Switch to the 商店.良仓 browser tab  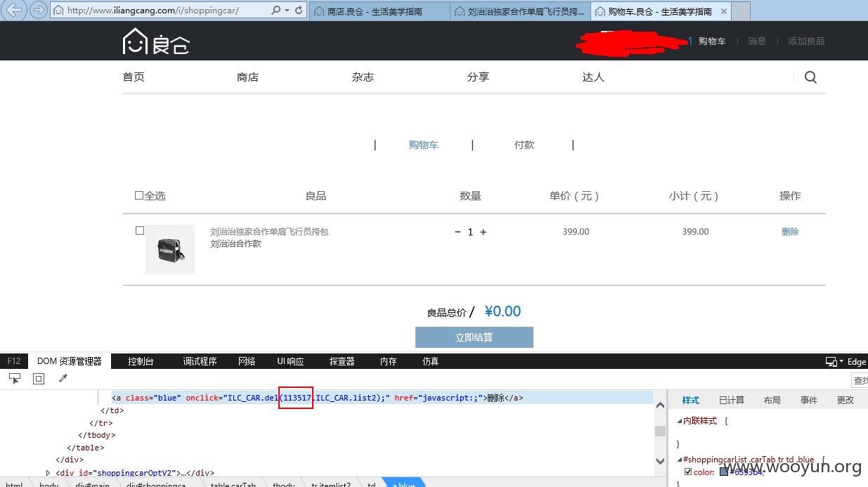[x=380, y=11]
